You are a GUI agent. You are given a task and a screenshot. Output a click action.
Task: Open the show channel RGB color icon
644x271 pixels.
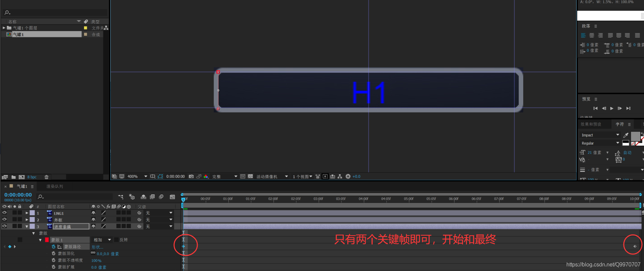click(x=206, y=176)
